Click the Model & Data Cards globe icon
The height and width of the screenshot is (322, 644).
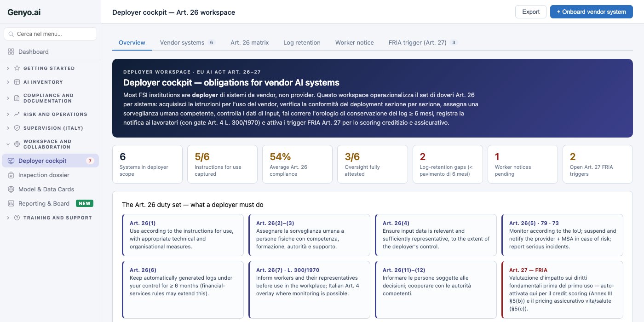(x=11, y=189)
